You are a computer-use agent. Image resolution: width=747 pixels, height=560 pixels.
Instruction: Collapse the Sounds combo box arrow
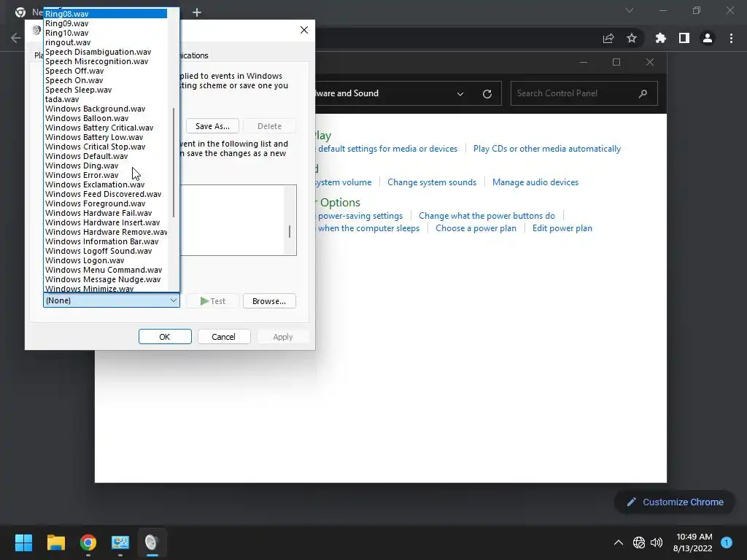click(x=174, y=300)
